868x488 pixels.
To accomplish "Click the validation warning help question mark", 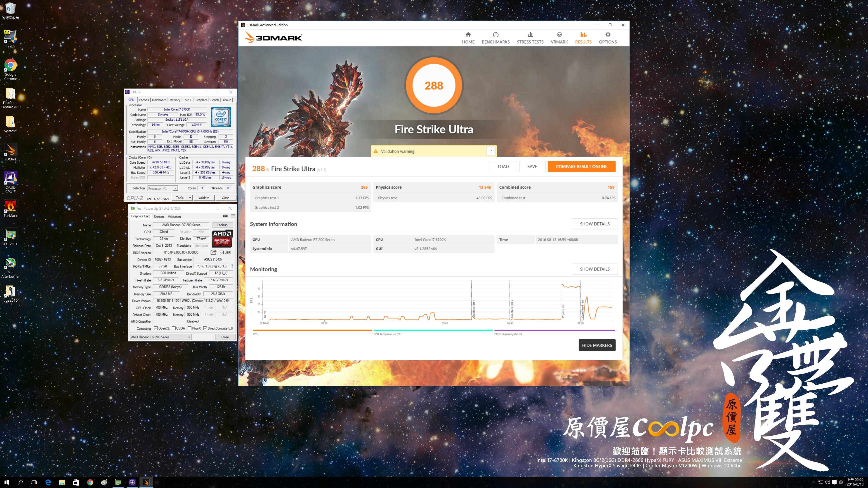I will (x=491, y=151).
